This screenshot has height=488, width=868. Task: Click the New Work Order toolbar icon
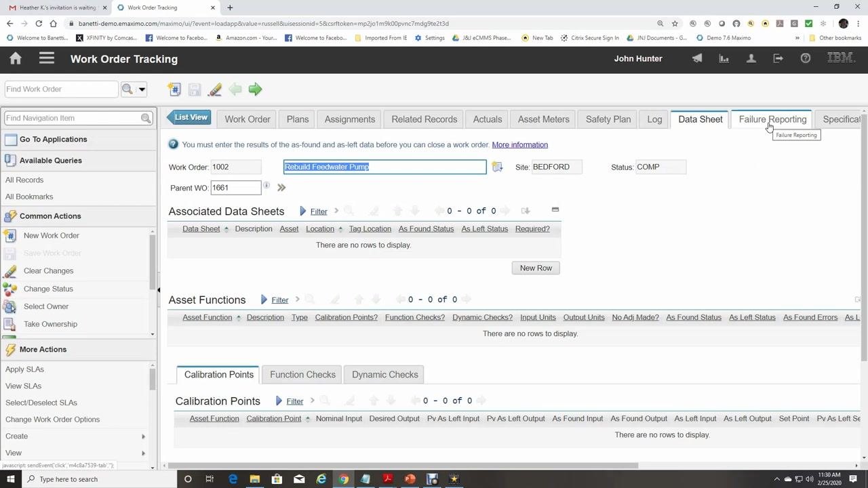pyautogui.click(x=174, y=89)
